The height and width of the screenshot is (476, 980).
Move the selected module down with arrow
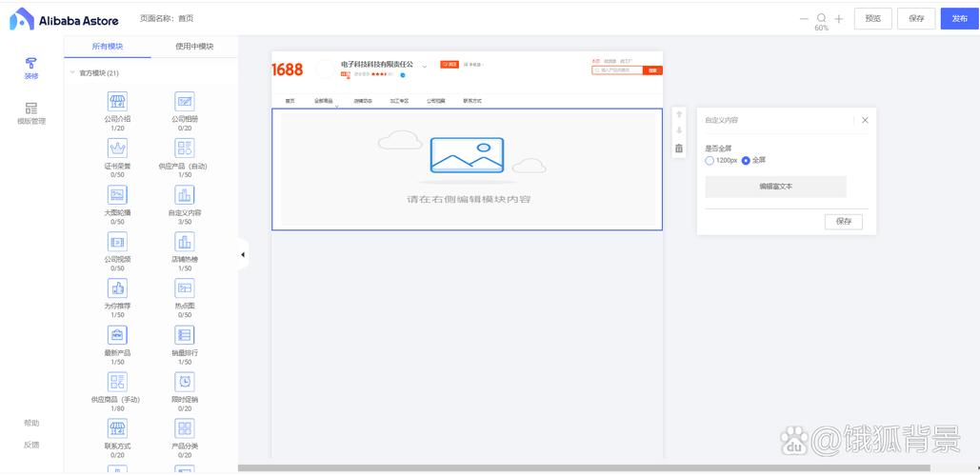679,131
